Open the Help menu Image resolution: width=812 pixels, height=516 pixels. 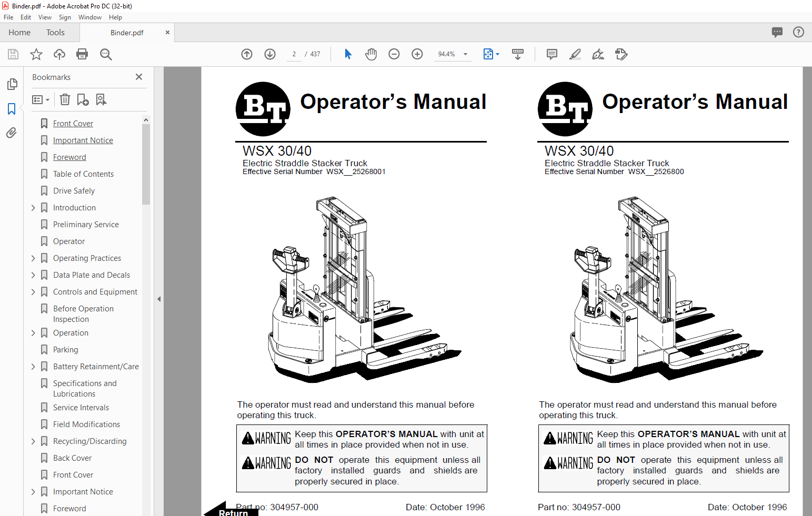point(115,17)
